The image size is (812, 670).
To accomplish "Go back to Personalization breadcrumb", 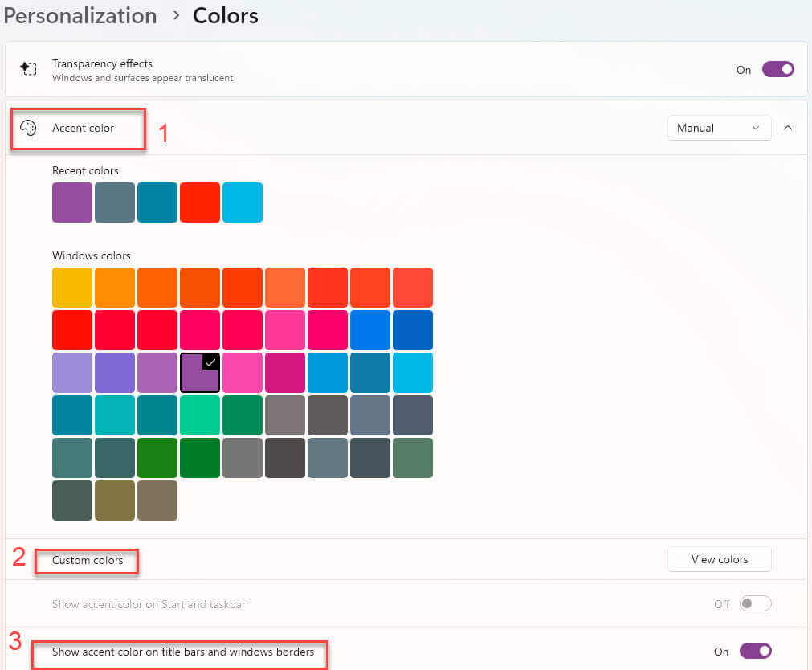I will [x=80, y=16].
